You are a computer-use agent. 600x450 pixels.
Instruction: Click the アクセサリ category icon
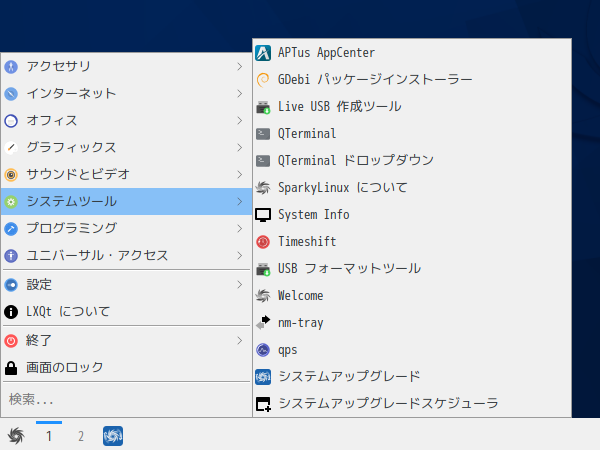click(11, 67)
